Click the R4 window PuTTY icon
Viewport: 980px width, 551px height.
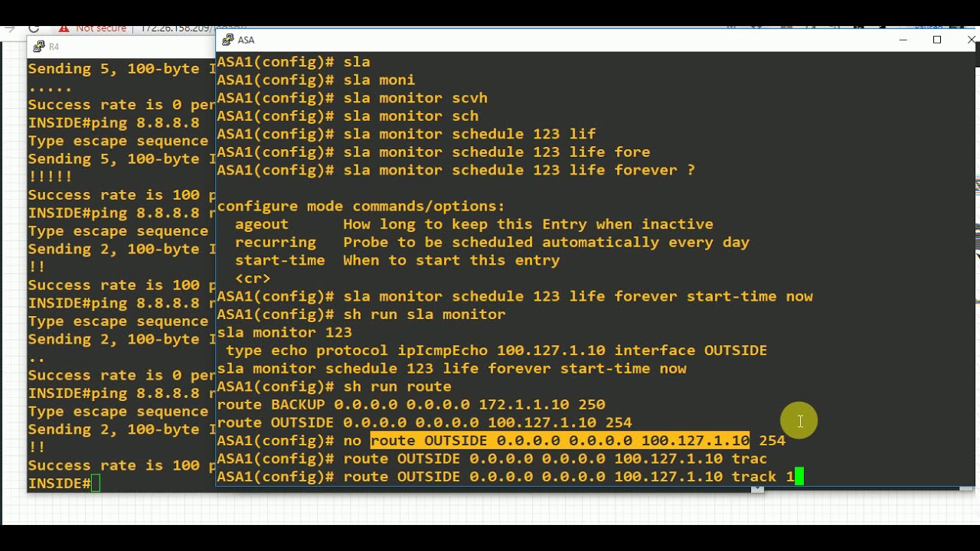point(39,47)
